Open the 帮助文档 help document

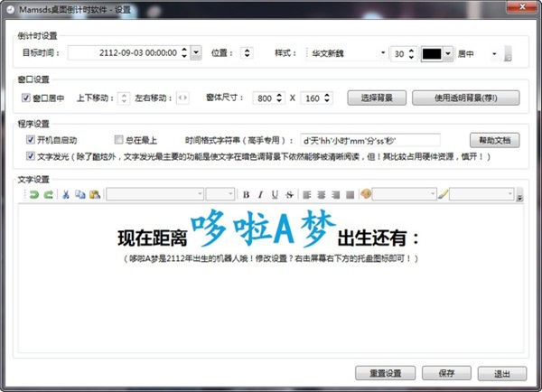pyautogui.click(x=495, y=140)
